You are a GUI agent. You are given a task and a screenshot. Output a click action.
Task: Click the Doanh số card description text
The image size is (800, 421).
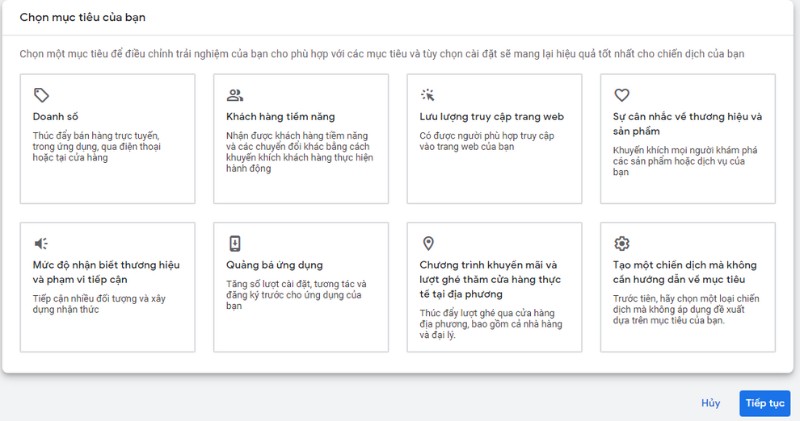pyautogui.click(x=96, y=145)
